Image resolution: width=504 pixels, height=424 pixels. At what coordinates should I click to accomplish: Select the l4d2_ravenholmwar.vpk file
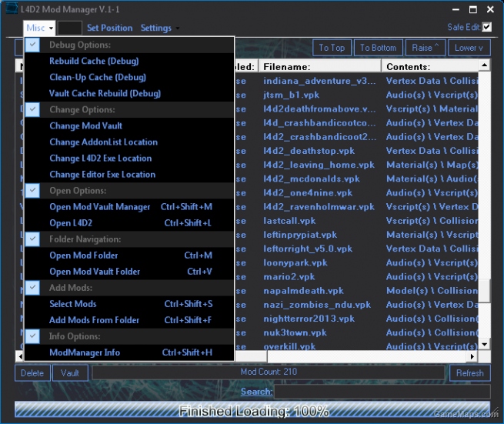click(319, 207)
